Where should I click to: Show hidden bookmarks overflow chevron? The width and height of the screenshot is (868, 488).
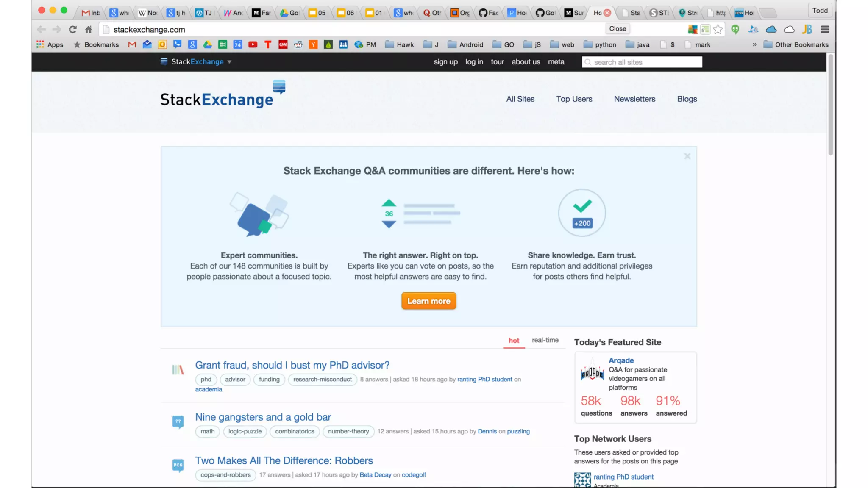(754, 44)
